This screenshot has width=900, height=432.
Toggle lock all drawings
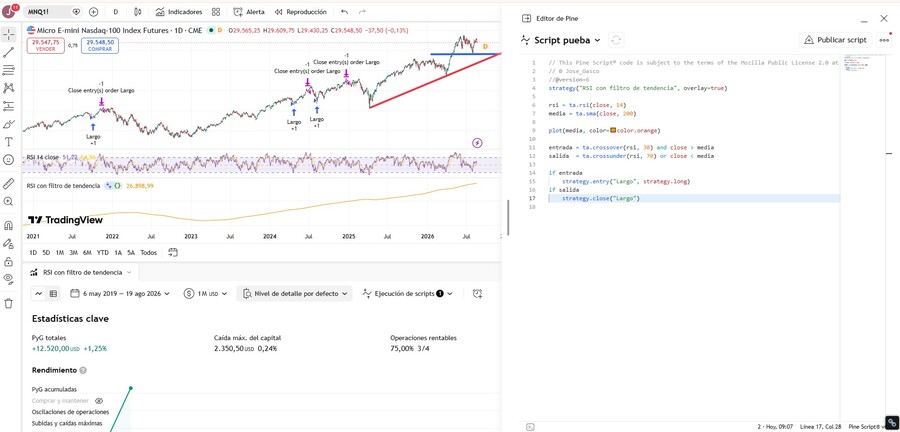click(9, 262)
